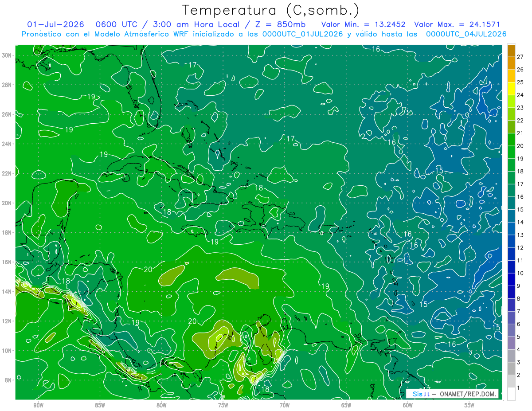The height and width of the screenshot is (411, 532).
Task: Click the color bar scale label "11"
Action: 520,261
